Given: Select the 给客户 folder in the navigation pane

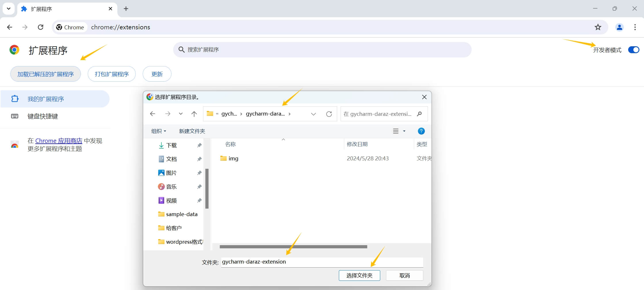Looking at the screenshot, I should pos(170,228).
